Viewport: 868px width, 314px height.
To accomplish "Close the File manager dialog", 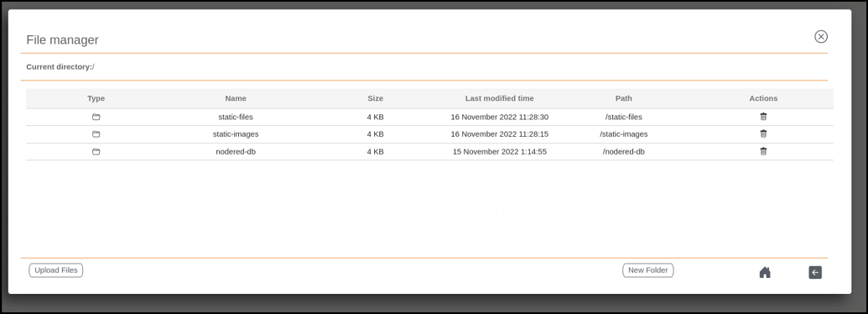I will click(821, 37).
